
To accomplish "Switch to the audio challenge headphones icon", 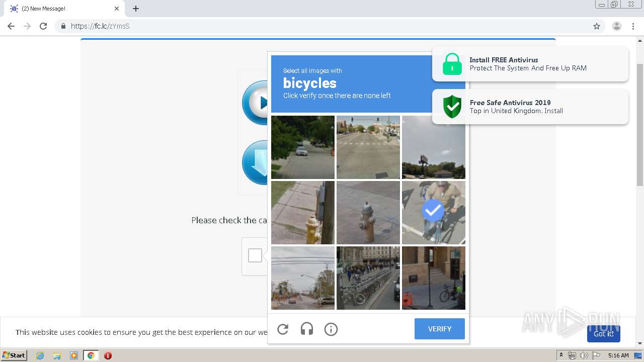I will 307,329.
